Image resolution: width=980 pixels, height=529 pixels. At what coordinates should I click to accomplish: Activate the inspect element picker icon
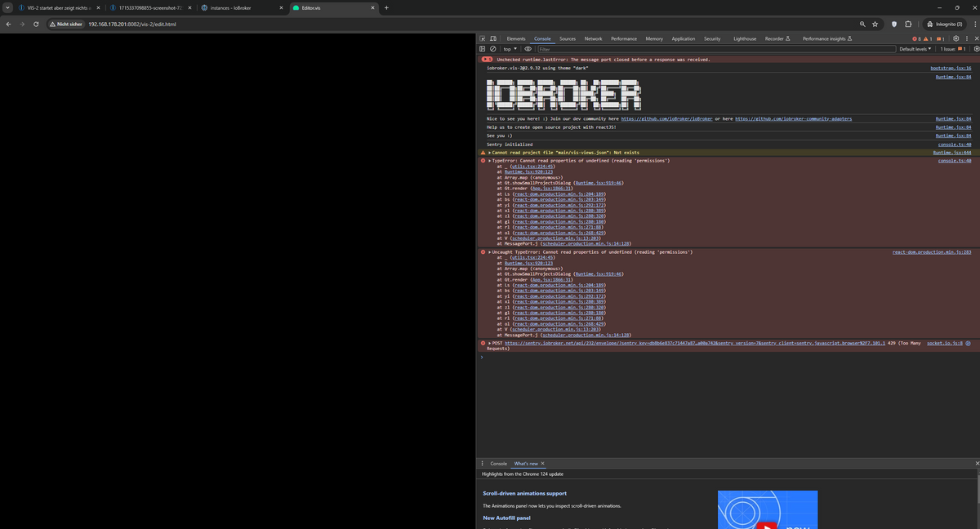(483, 38)
